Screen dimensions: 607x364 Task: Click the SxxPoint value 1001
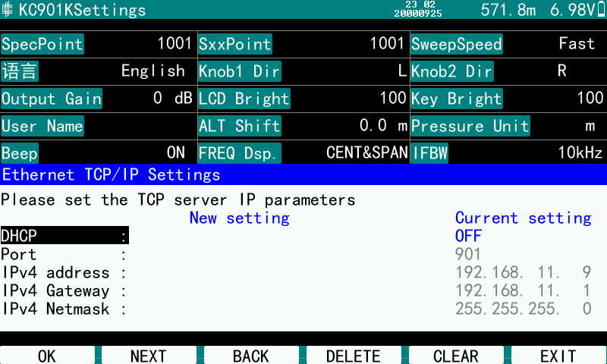387,43
